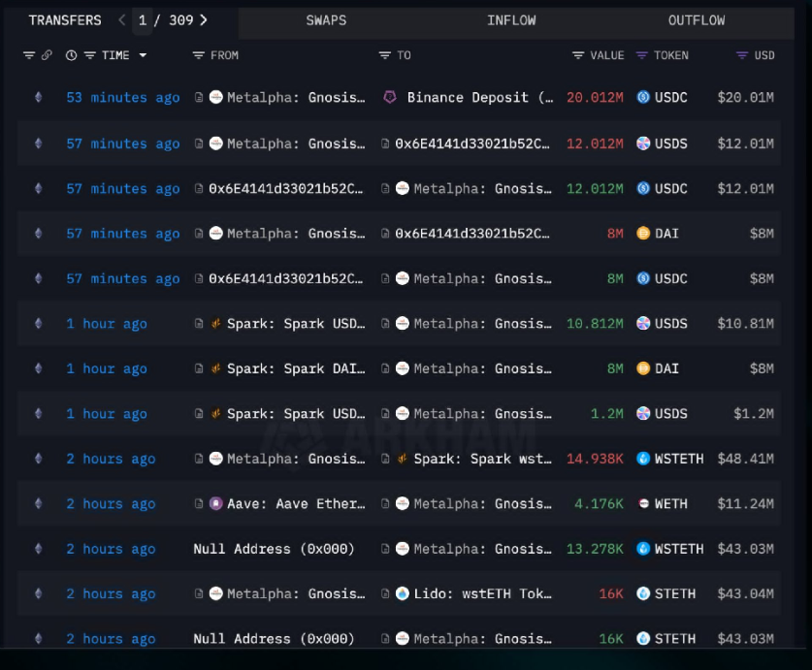Click the Ethereum chain icon on the 10.812M row
This screenshot has height=670, width=812.
click(39, 324)
